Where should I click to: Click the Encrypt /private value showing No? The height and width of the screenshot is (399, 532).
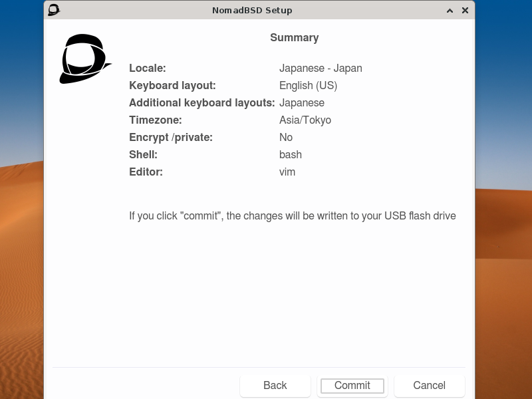pyautogui.click(x=286, y=137)
